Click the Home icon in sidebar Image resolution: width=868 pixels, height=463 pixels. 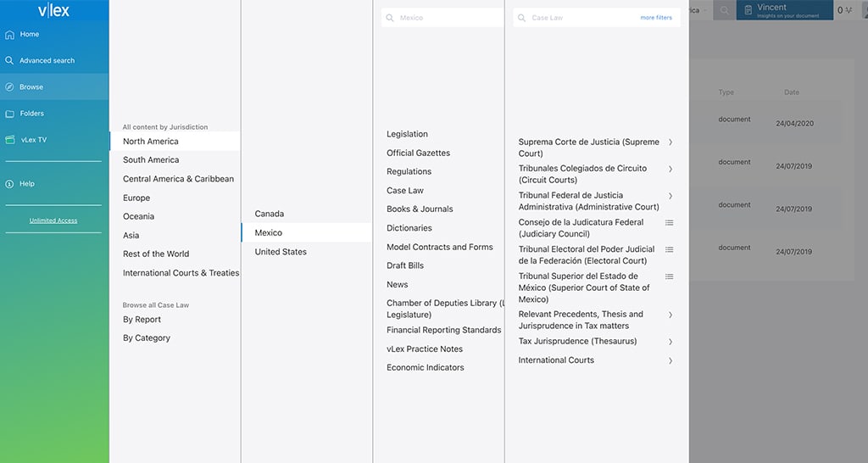[9, 35]
